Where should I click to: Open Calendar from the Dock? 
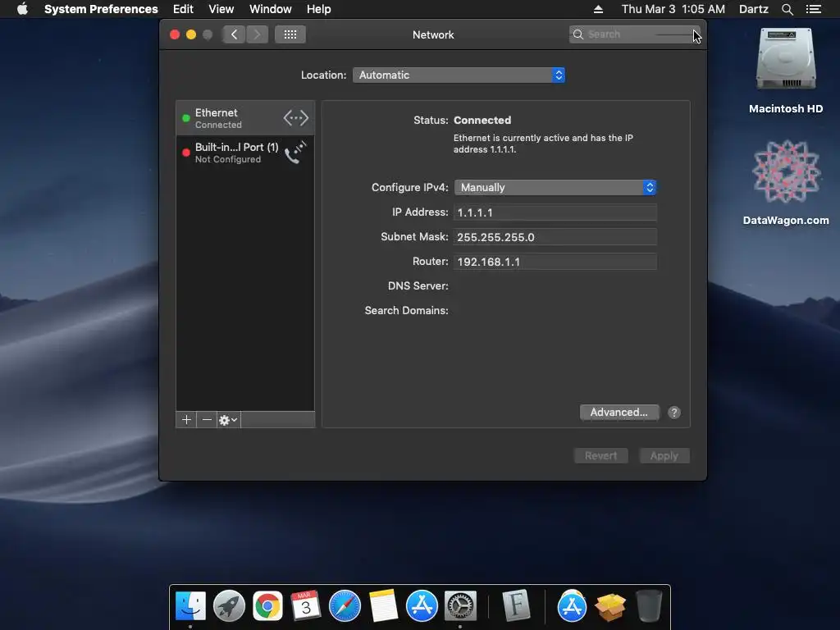(x=306, y=606)
